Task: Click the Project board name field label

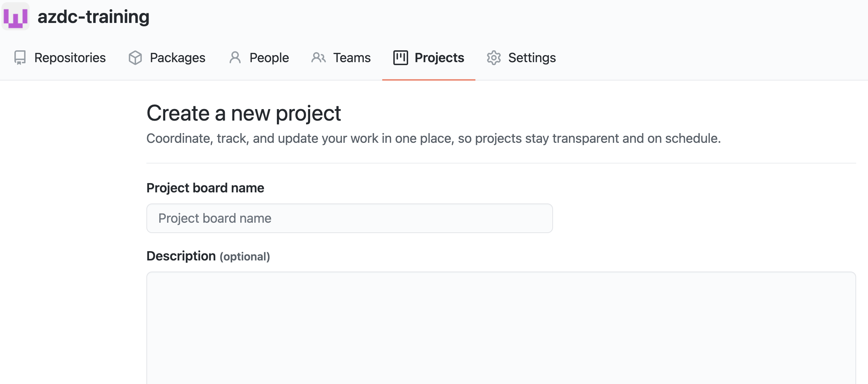Action: click(x=206, y=188)
